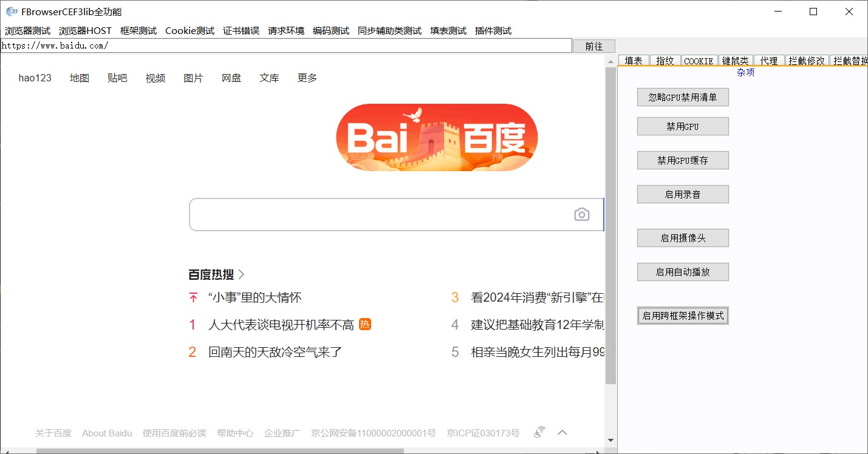This screenshot has width=868, height=454.
Task: Switch to the 拦截修改 tab
Action: tap(807, 61)
